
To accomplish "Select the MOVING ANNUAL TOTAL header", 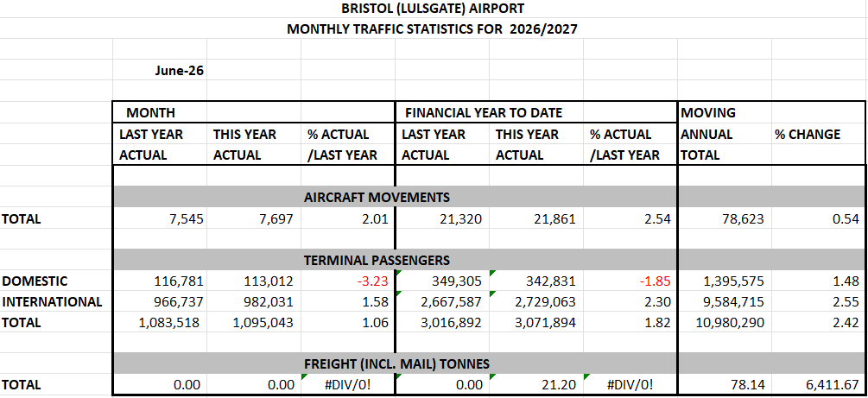I will click(x=706, y=134).
